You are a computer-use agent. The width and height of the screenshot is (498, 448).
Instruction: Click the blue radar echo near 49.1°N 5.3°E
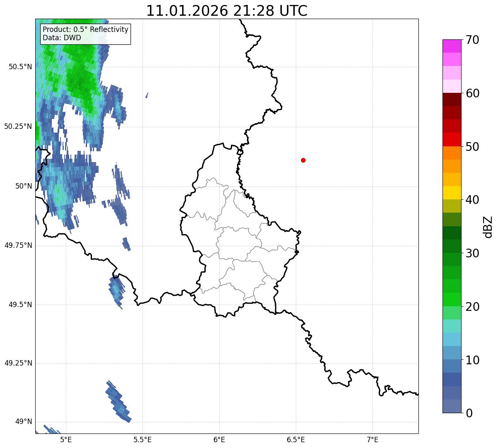click(x=118, y=402)
